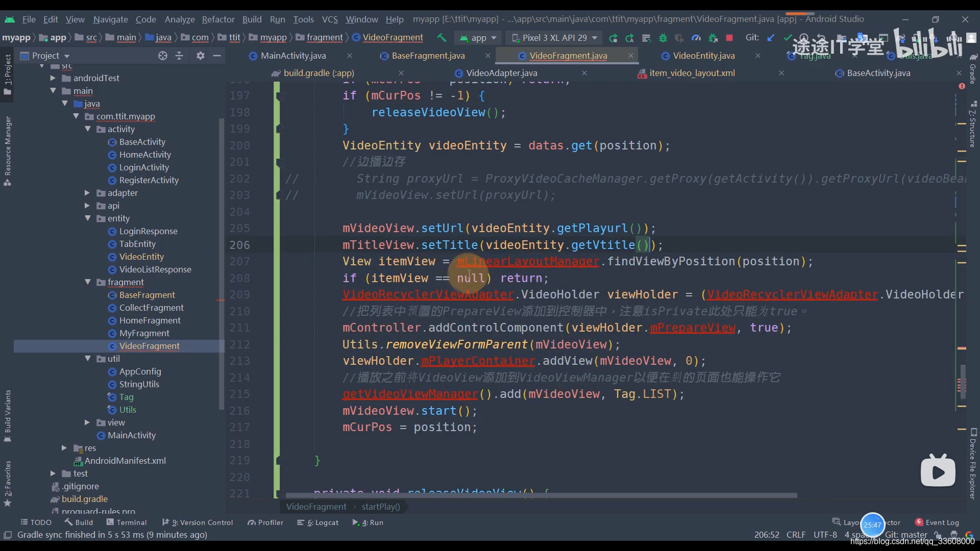Open the Build tool window
This screenshot has height=551, width=980.
click(79, 522)
